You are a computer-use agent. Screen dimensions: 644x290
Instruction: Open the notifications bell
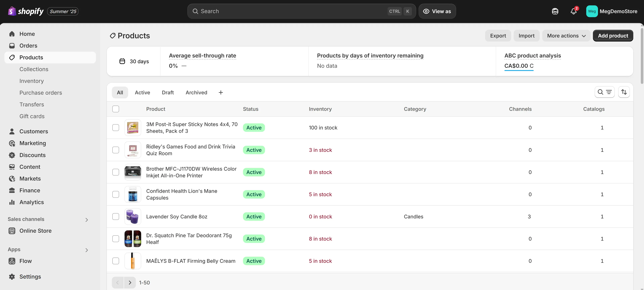[x=573, y=11]
